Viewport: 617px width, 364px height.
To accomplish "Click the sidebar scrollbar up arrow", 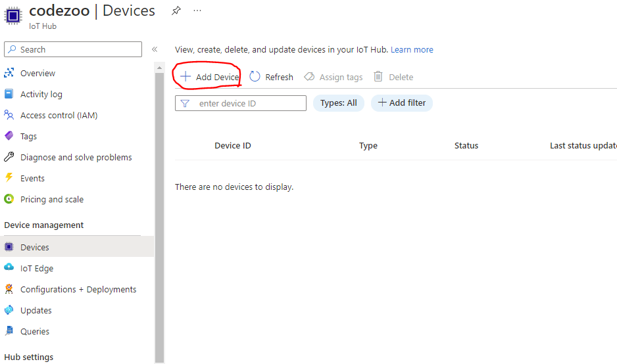I will (x=159, y=68).
